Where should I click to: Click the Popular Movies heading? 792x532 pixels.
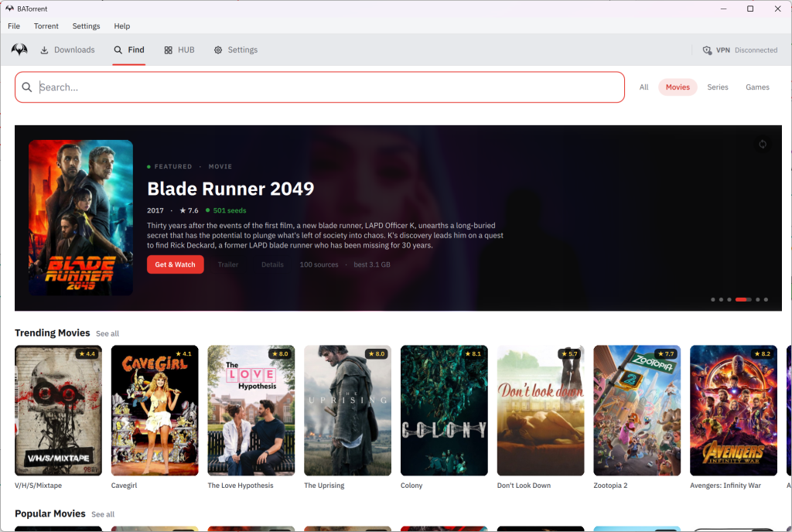pos(50,514)
